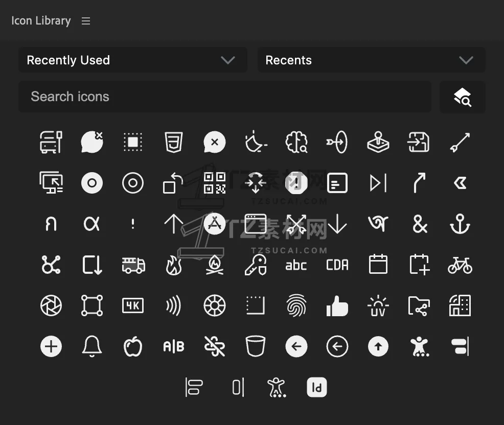Pick the bucket icon
This screenshot has width=504, height=425.
pos(256,347)
